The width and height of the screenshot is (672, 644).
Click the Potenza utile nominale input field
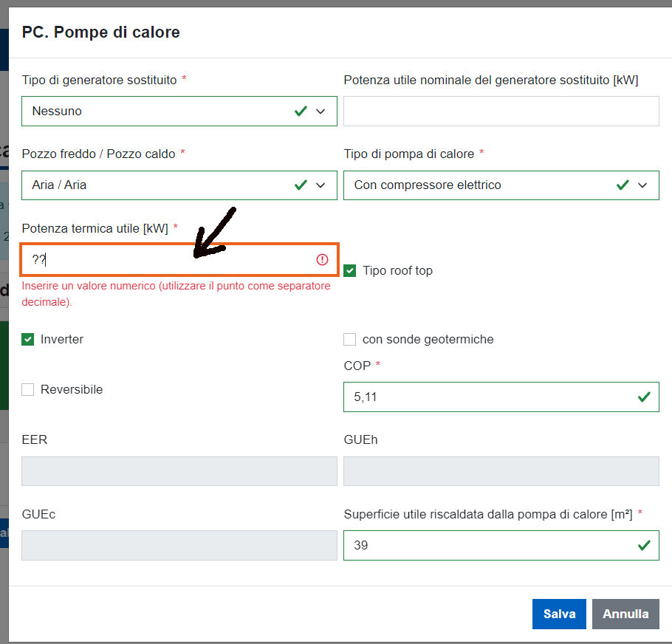(501, 111)
